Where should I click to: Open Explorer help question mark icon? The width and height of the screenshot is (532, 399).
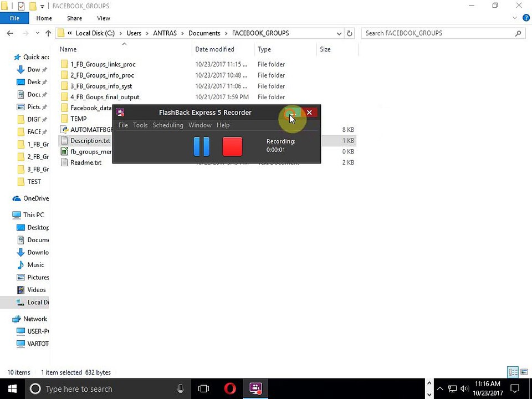pyautogui.click(x=526, y=18)
